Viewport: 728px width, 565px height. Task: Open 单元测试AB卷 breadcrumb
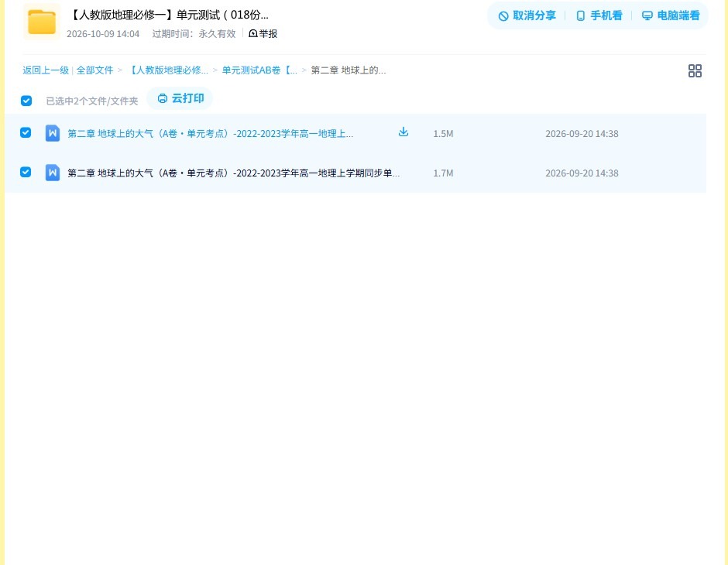259,70
